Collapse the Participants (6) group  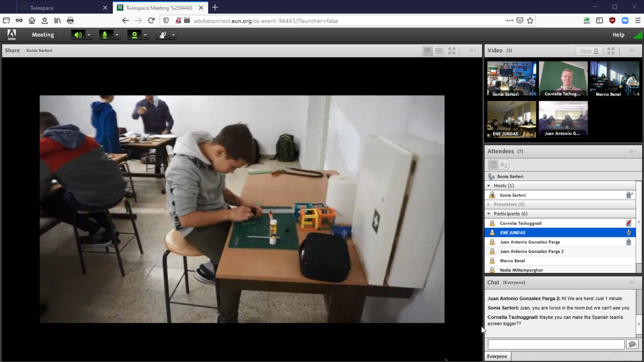point(489,214)
